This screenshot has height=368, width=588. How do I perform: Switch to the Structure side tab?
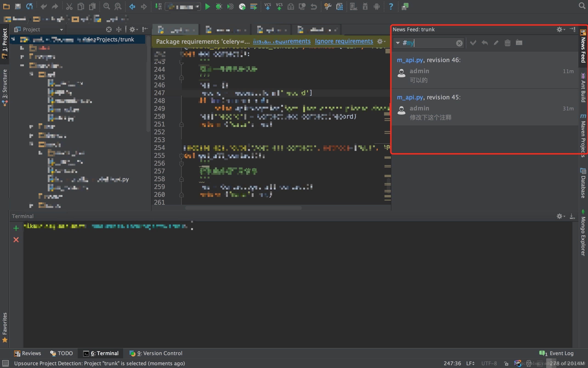tap(5, 88)
